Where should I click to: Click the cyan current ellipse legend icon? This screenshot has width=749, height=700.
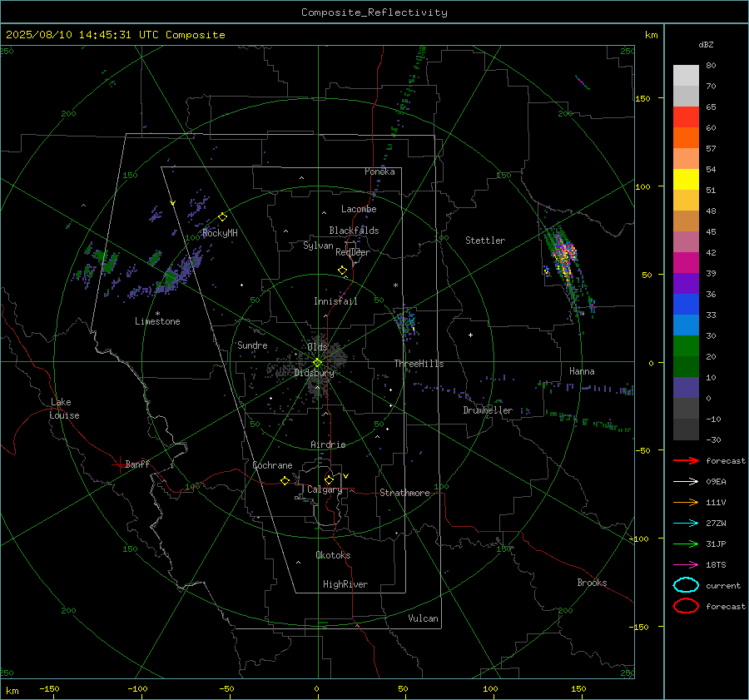coord(686,585)
